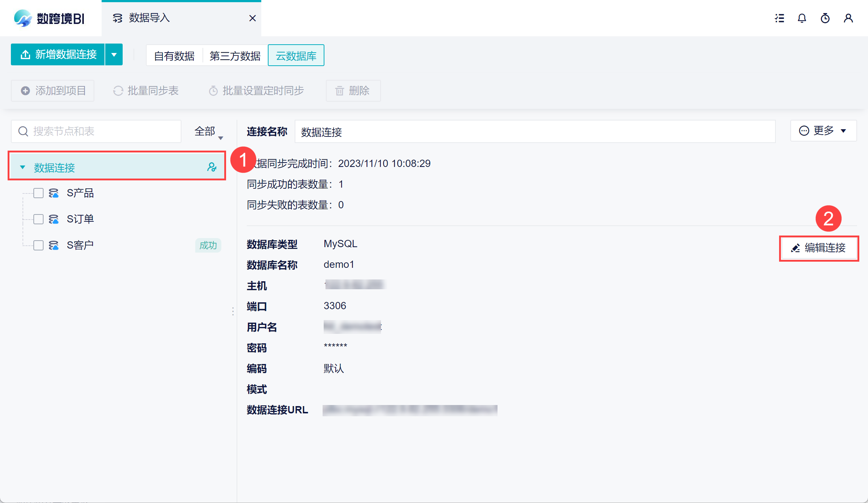The width and height of the screenshot is (868, 503).
Task: Click the task list icon in header
Action: point(779,18)
